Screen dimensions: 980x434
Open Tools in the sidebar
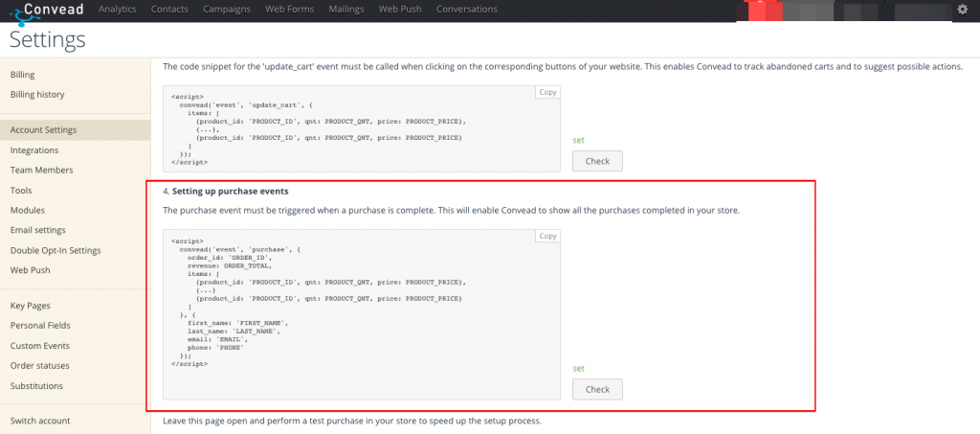[x=21, y=190]
